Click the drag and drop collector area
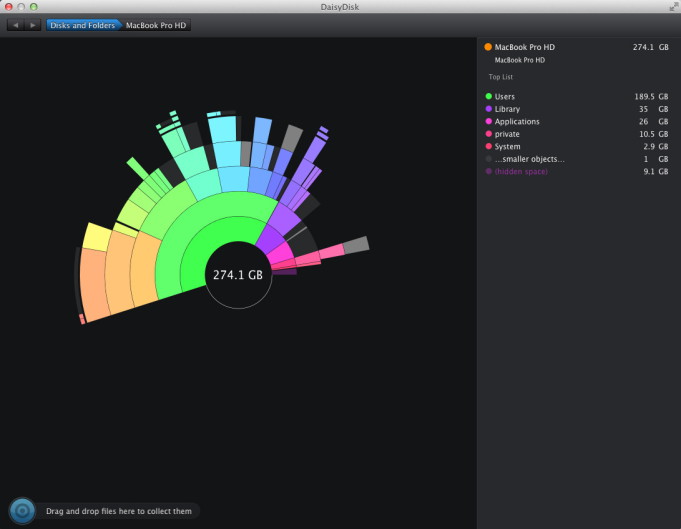Screen dimensions: 681x529 (119, 511)
